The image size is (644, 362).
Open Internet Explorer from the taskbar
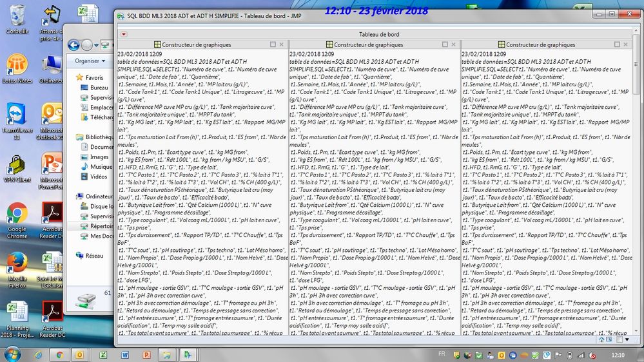click(x=38, y=355)
